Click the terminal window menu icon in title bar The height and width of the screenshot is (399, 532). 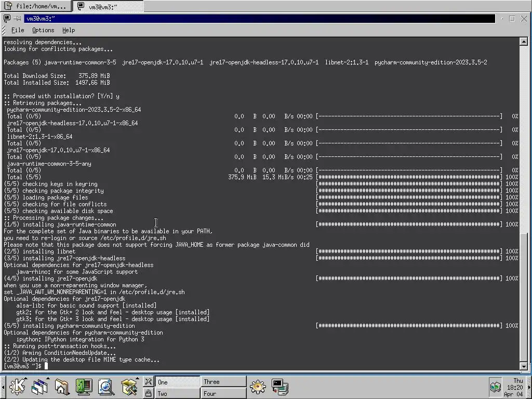click(7, 18)
